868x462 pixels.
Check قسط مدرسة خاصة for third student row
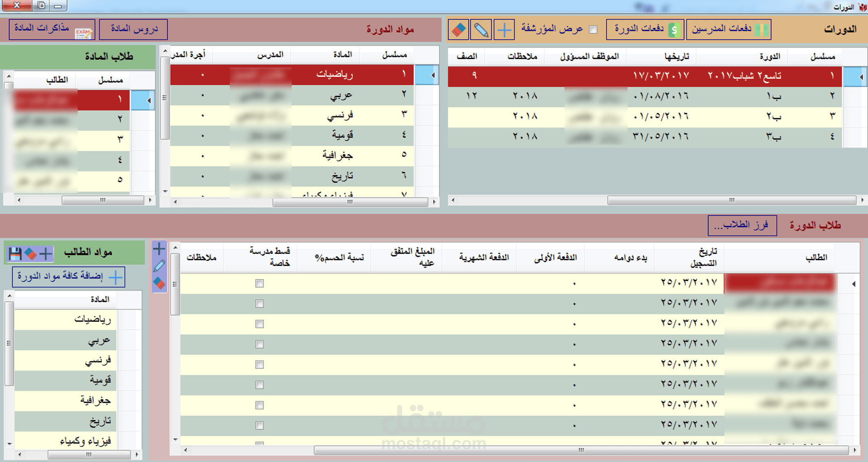coord(259,324)
